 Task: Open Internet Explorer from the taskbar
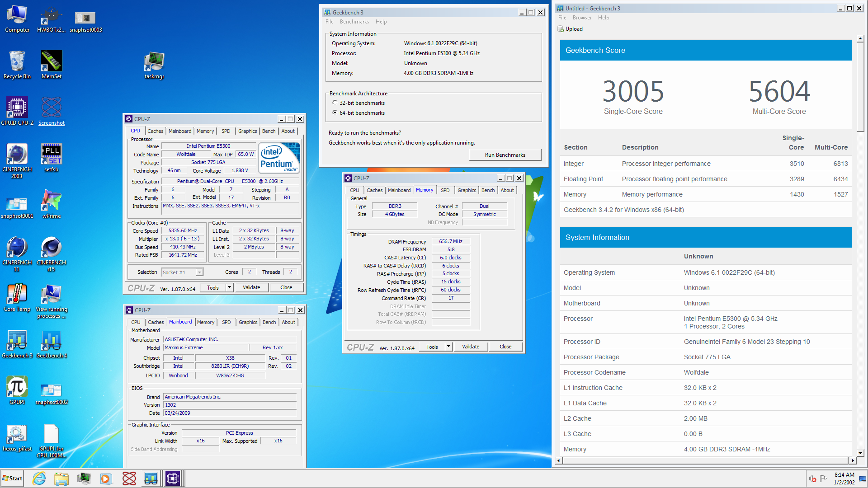pyautogui.click(x=39, y=479)
